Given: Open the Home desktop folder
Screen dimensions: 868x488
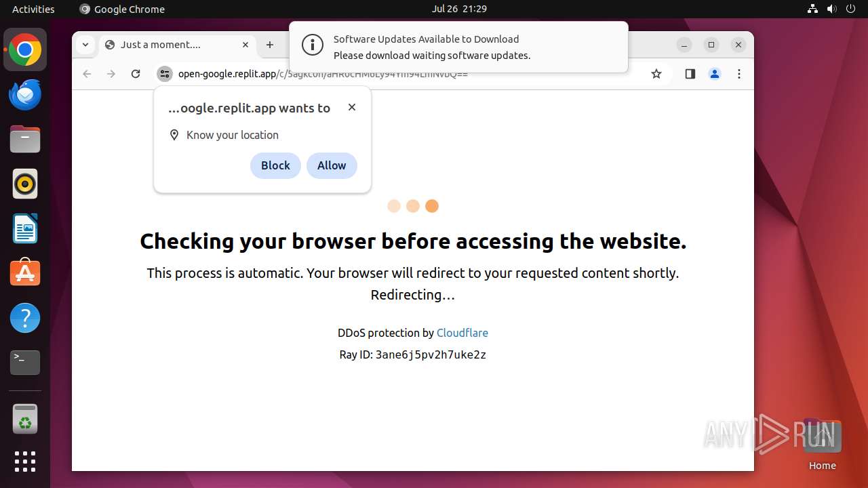Looking at the screenshot, I should (x=822, y=444).
